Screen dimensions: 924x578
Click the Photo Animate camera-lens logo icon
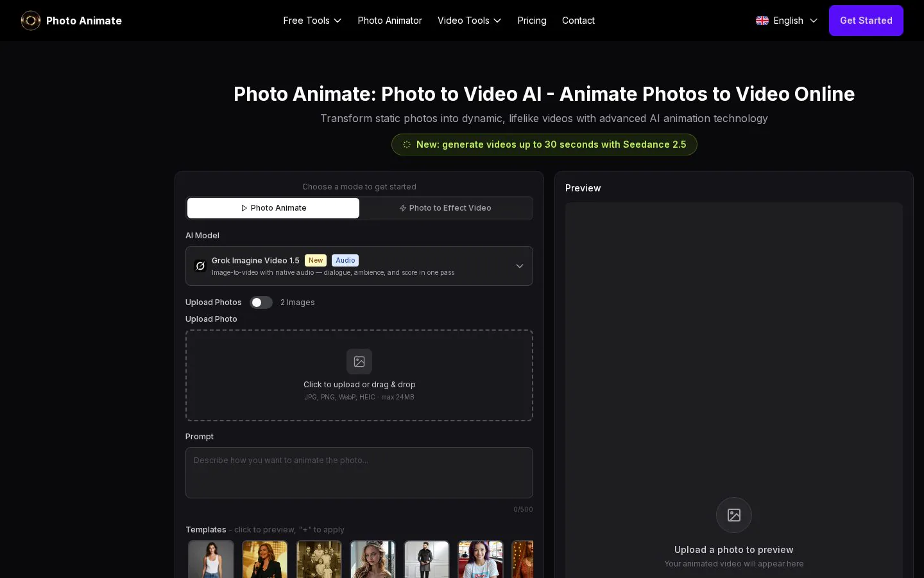point(30,21)
